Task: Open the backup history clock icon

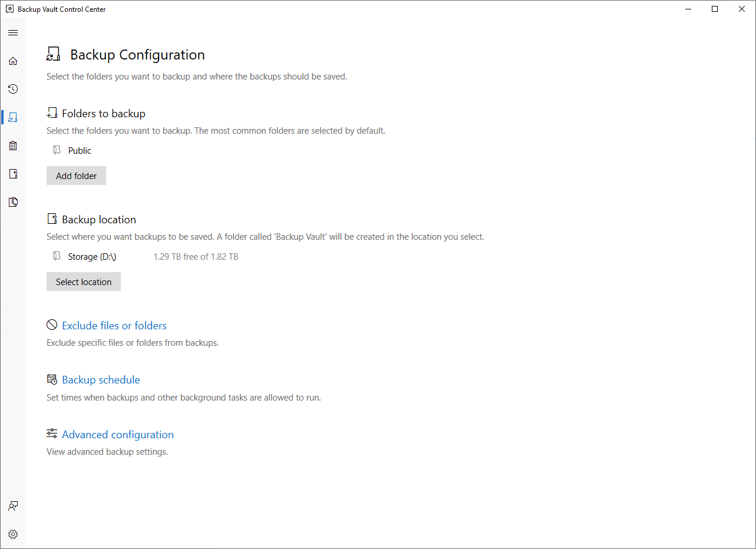Action: point(13,90)
